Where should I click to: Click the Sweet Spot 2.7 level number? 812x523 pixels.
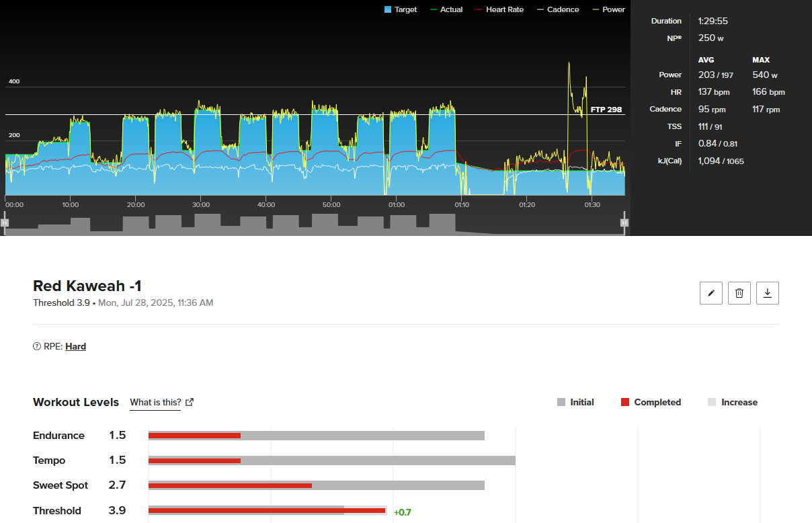click(118, 485)
